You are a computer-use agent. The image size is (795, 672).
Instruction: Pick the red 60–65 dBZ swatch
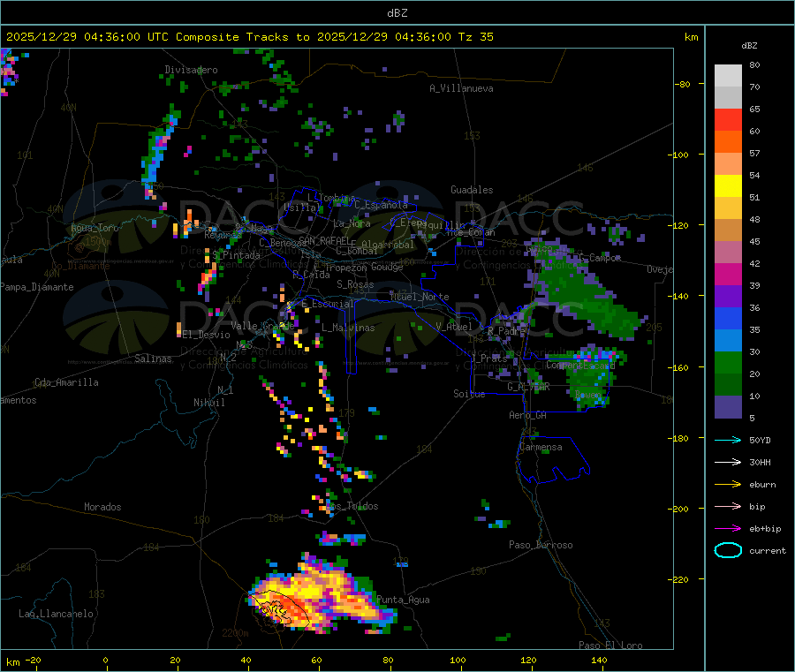(728, 120)
